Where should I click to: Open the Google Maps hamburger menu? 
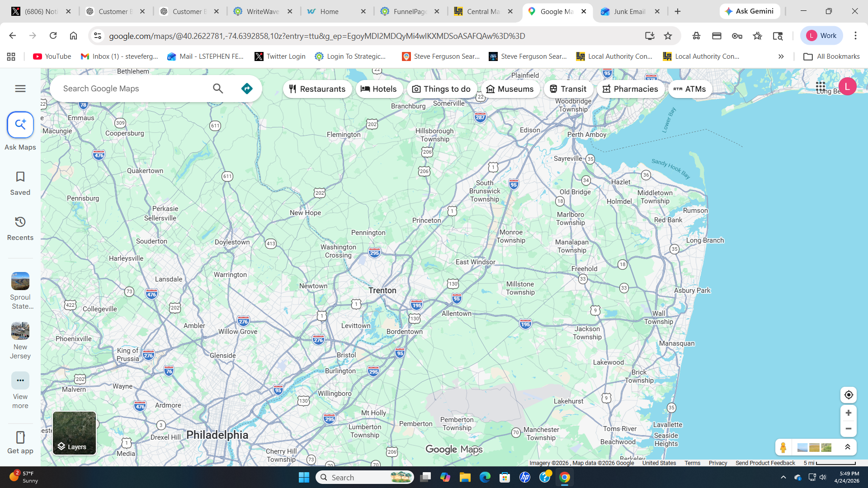point(20,89)
